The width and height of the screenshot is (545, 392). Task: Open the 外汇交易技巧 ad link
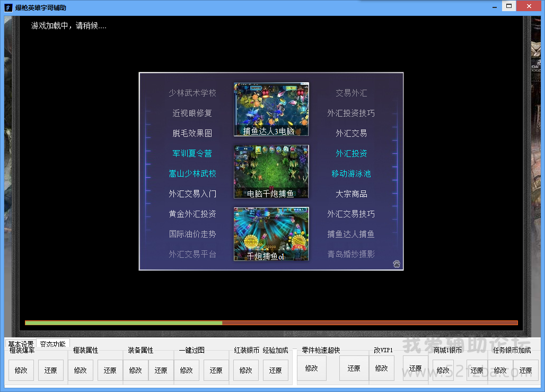pyautogui.click(x=351, y=214)
